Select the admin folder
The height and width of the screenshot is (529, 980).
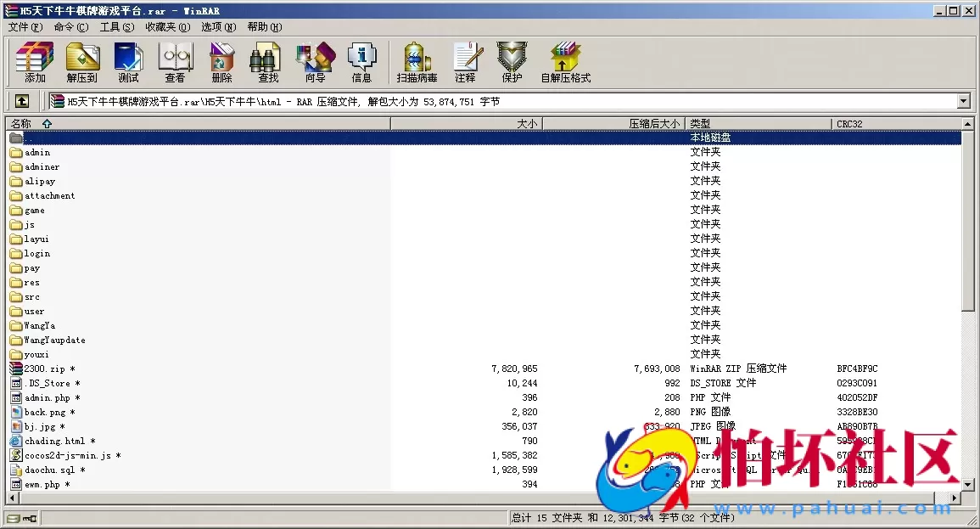[x=37, y=153]
